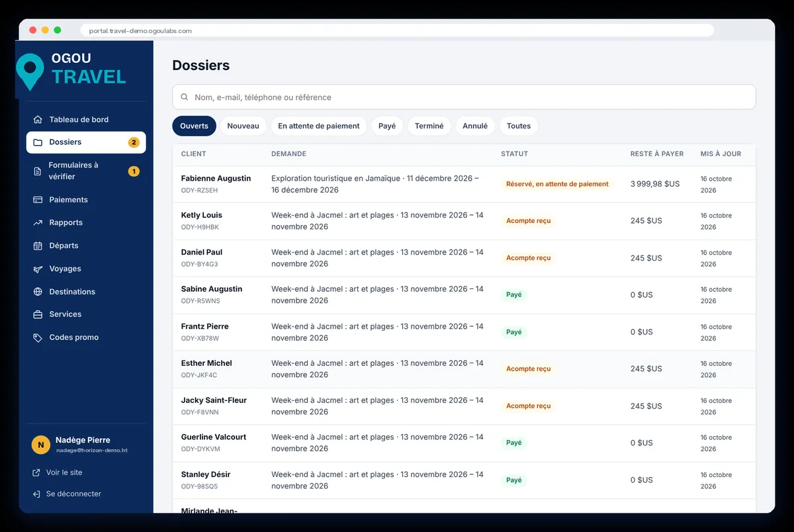Click the logout arrow icon beside Se déconnecter
The image size is (794, 532).
(x=36, y=494)
